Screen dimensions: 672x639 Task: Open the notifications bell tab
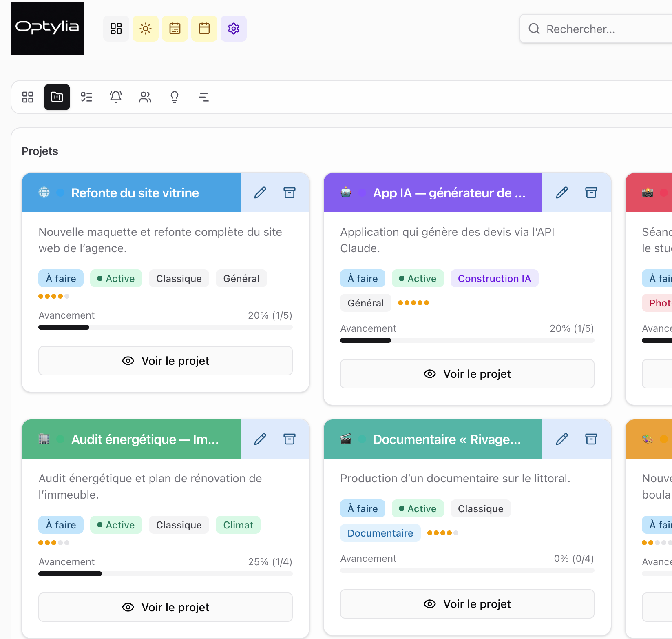[116, 97]
